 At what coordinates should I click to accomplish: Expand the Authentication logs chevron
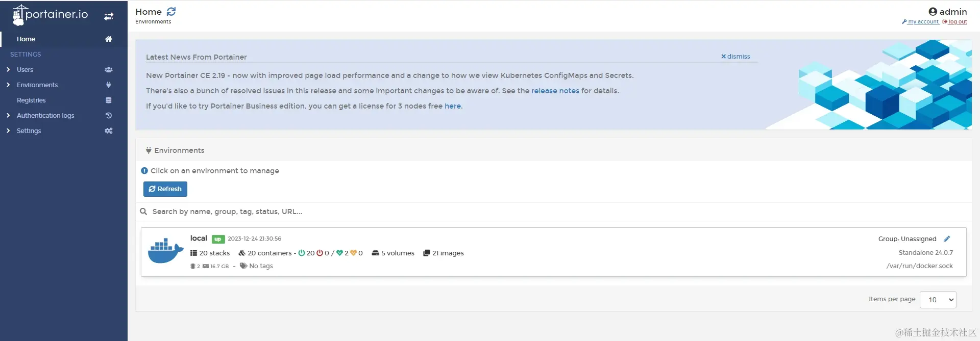click(8, 116)
